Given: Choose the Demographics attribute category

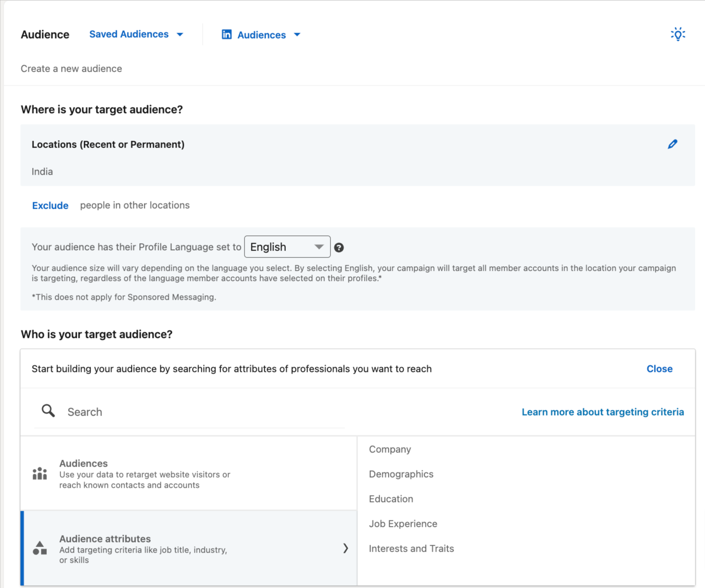Looking at the screenshot, I should click(401, 474).
